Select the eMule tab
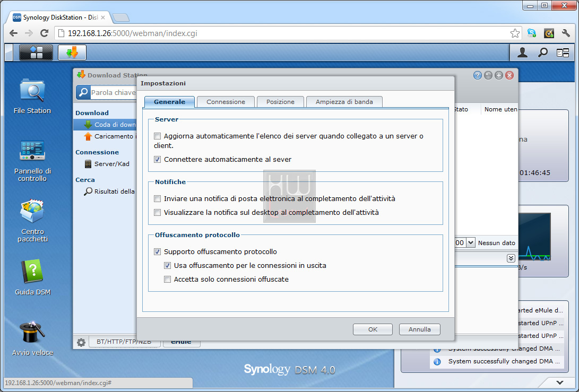The image size is (579, 392). [181, 342]
